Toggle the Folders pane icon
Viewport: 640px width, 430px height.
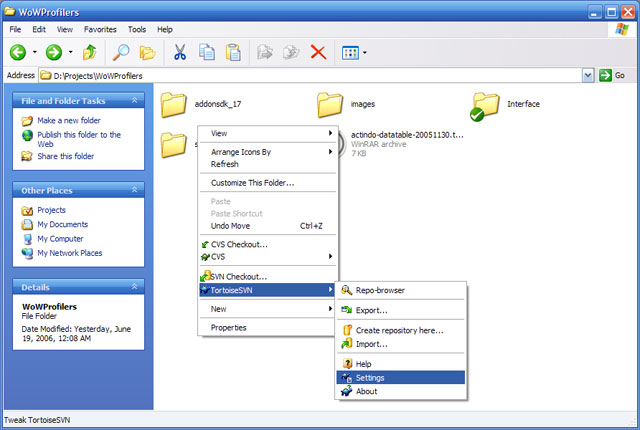pos(147,52)
